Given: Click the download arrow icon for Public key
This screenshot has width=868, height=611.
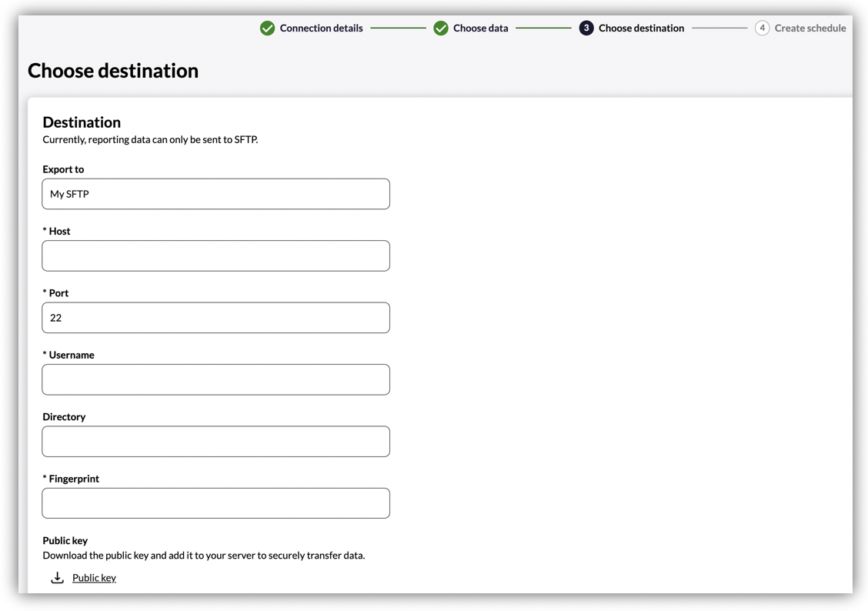Looking at the screenshot, I should click(57, 577).
